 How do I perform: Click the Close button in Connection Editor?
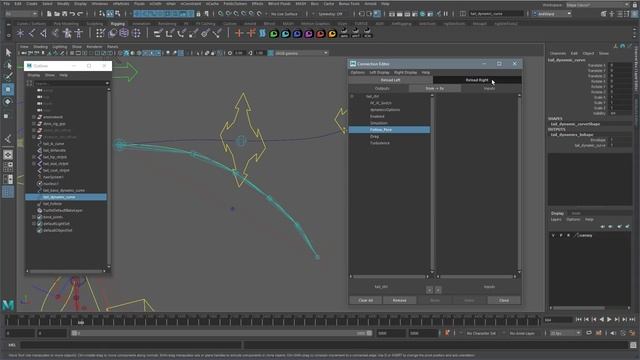pos(504,300)
